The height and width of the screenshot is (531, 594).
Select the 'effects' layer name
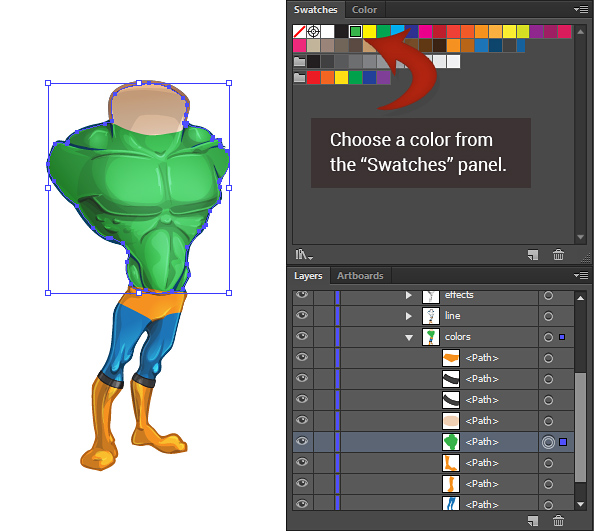pyautogui.click(x=459, y=295)
